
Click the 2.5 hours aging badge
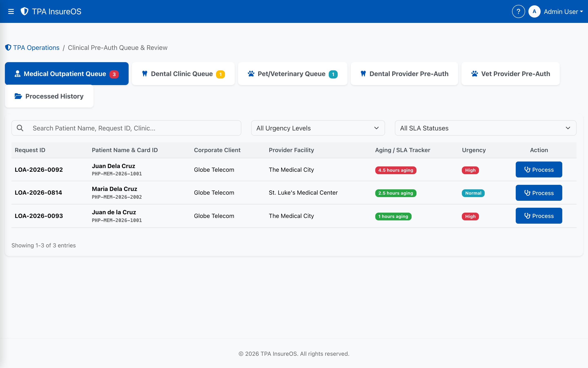(x=395, y=193)
